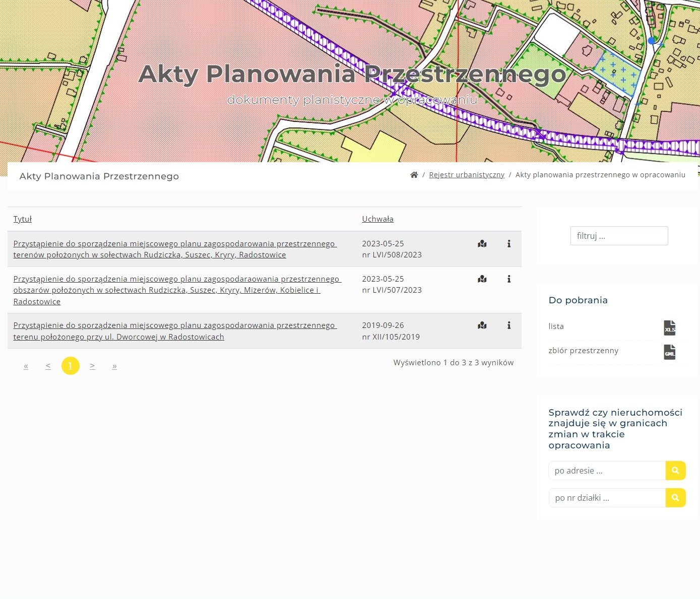Click the filtruj input field
This screenshot has height=599, width=700.
click(x=619, y=236)
